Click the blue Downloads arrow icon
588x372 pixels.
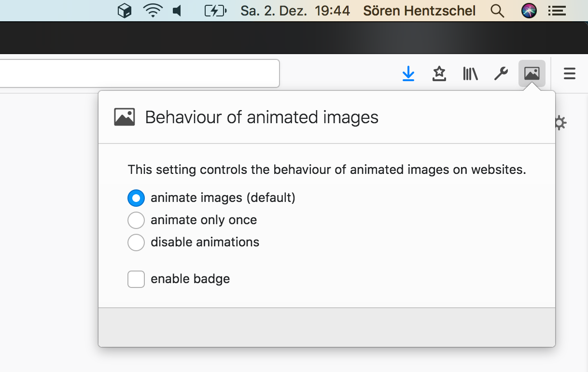pos(408,73)
